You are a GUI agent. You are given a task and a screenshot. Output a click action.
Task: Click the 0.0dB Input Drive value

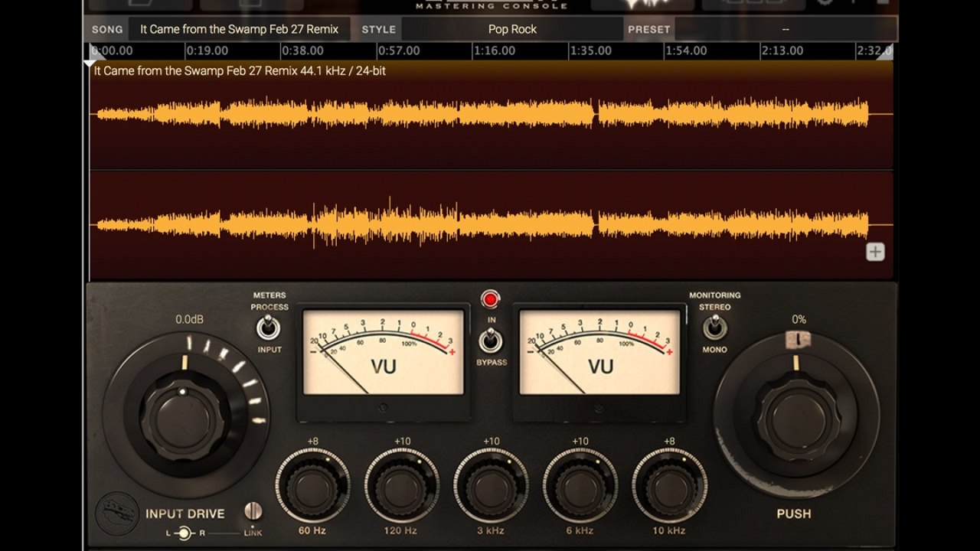(x=188, y=319)
